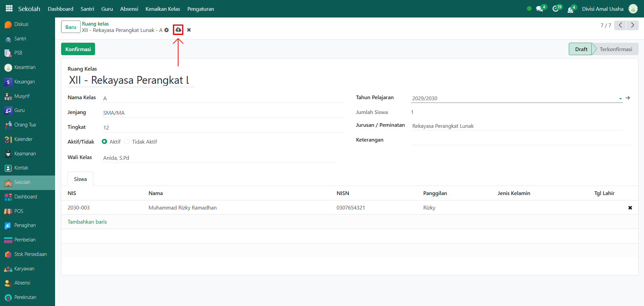Click the cloud save record icon

coord(178,30)
